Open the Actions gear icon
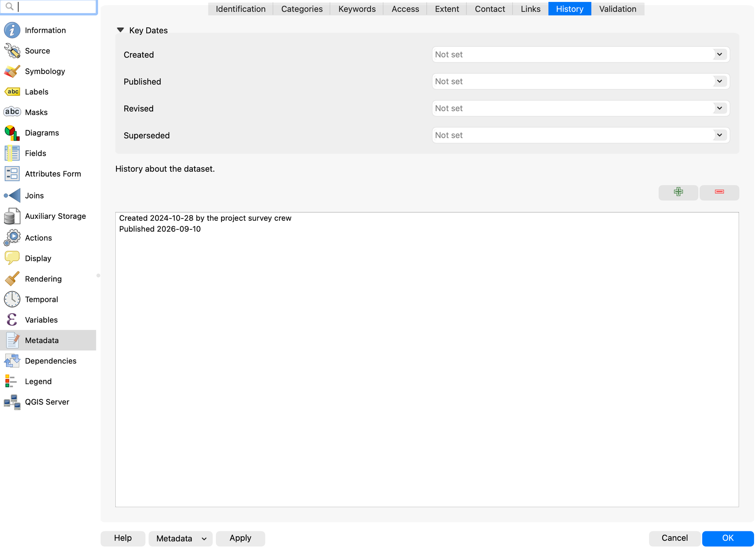 [12, 238]
